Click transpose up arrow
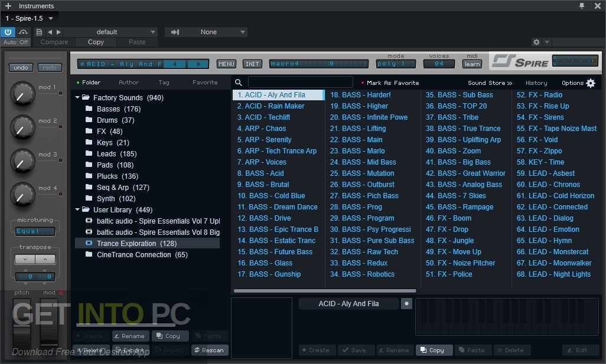 click(45, 260)
